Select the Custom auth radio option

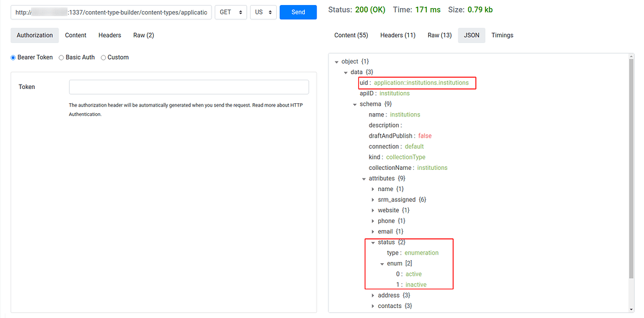[x=103, y=57]
